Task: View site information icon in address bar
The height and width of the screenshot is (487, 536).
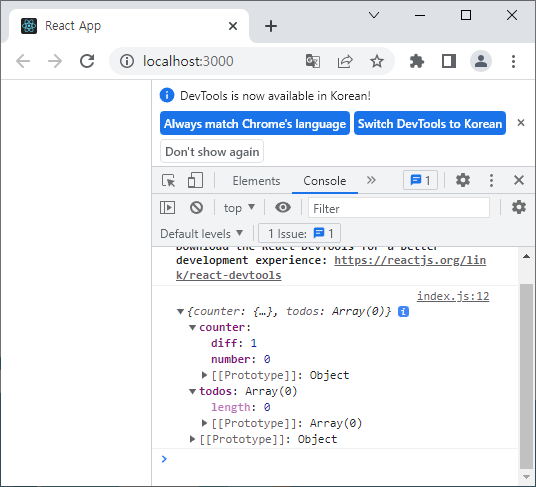Action: (x=127, y=62)
